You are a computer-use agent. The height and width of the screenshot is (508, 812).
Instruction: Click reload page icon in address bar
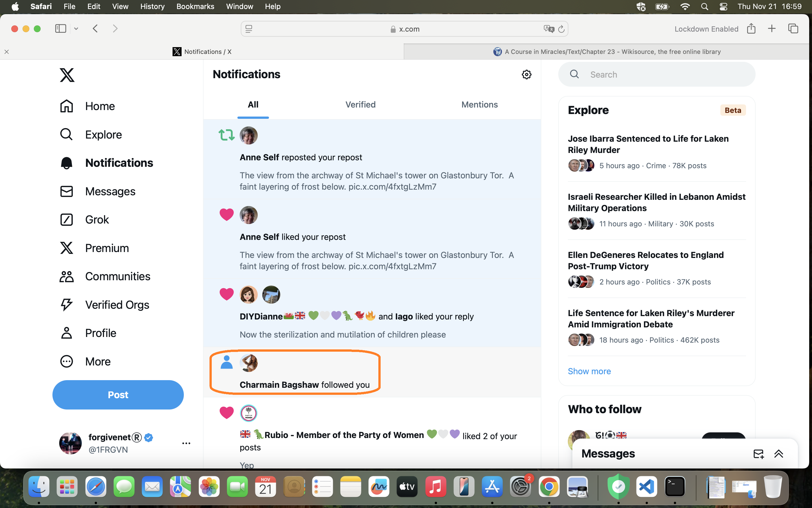[561, 29]
